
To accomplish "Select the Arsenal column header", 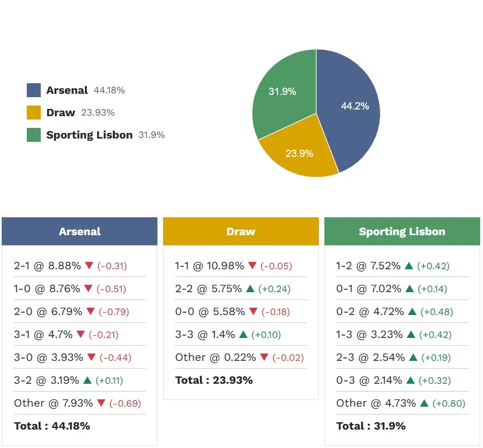I will pos(79,232).
